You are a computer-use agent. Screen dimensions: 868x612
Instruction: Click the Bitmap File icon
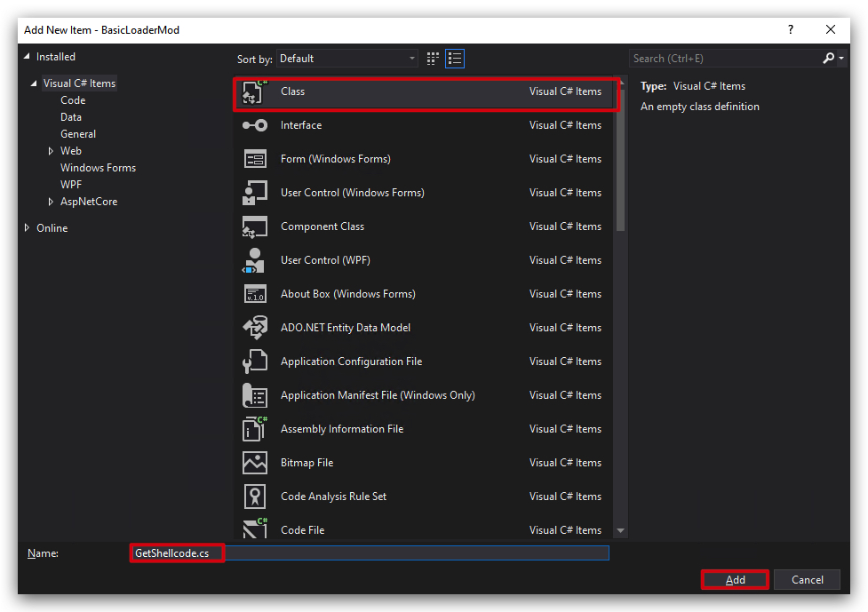click(255, 463)
